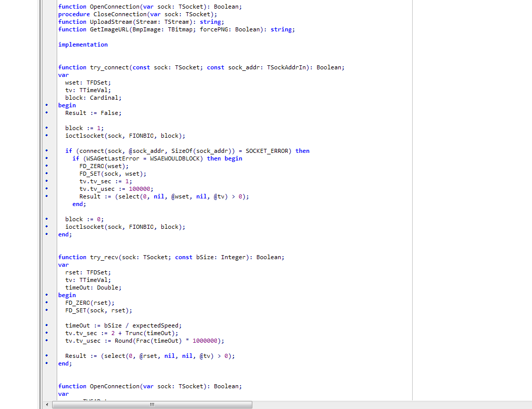Image resolution: width=532 pixels, height=409 pixels.
Task: Click gutter dot beside 'block := 0;'
Action: point(47,219)
